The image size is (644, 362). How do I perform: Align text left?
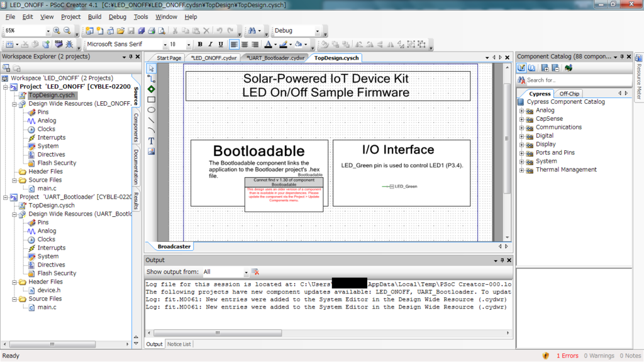coord(234,45)
